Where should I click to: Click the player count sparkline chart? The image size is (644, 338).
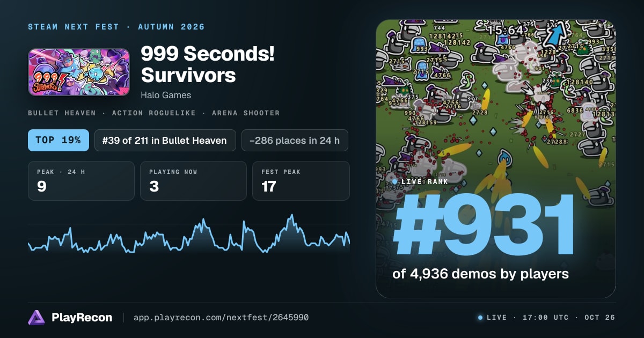(189, 233)
